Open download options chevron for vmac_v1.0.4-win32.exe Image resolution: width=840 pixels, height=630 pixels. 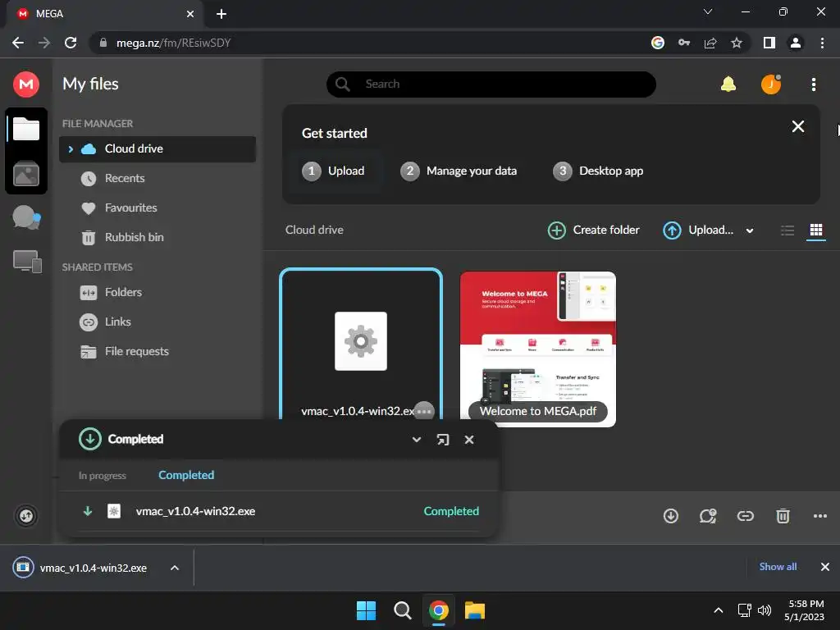[175, 568]
